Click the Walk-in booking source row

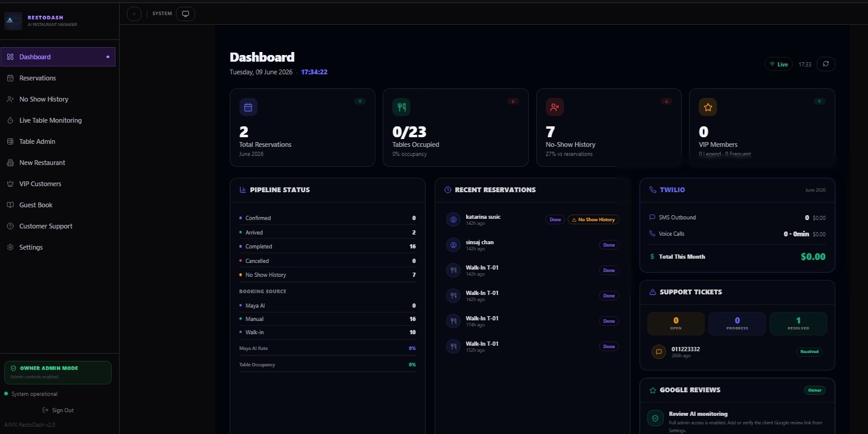tap(328, 332)
